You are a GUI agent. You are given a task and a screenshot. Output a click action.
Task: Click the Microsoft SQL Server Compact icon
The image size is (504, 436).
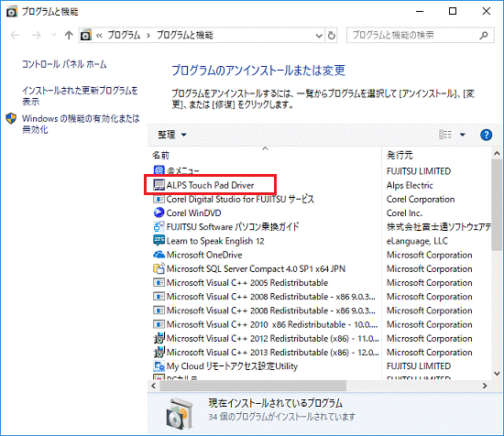pyautogui.click(x=159, y=268)
